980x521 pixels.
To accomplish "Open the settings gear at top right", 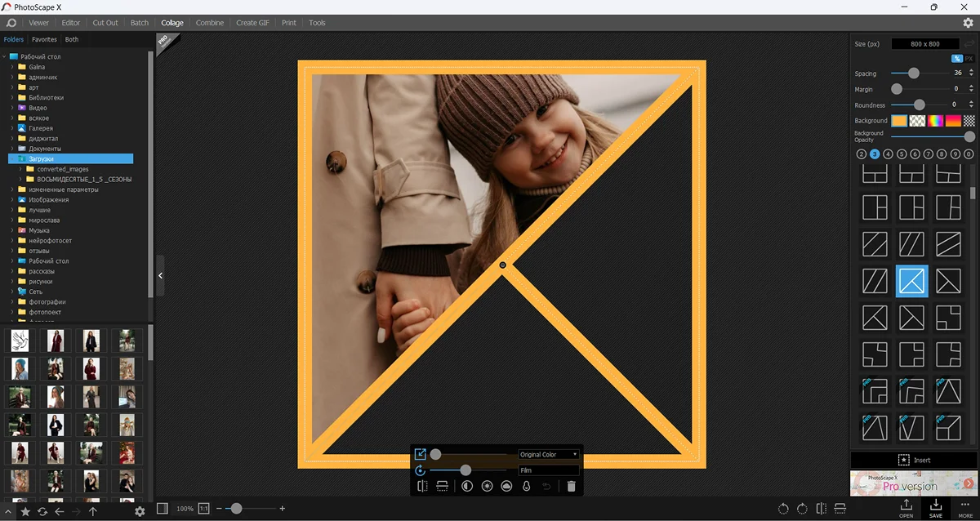I will click(x=968, y=23).
